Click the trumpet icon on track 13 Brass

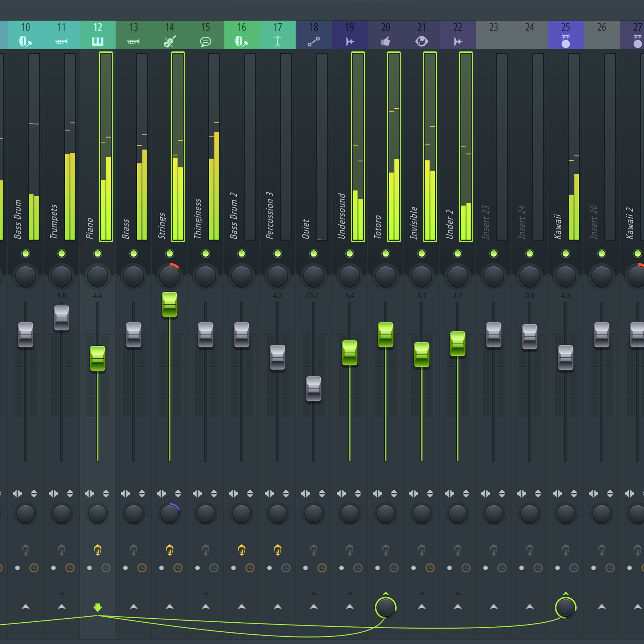tap(133, 41)
